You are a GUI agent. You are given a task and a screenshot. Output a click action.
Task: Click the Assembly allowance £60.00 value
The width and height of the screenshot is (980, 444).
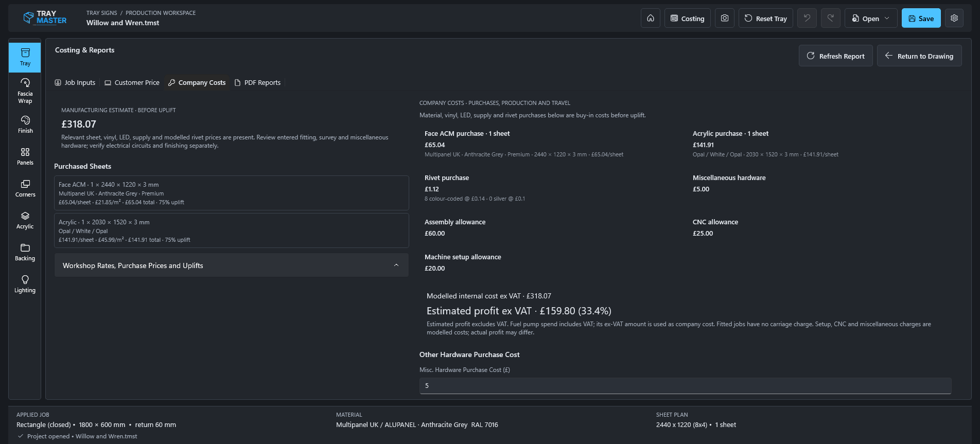pos(435,233)
